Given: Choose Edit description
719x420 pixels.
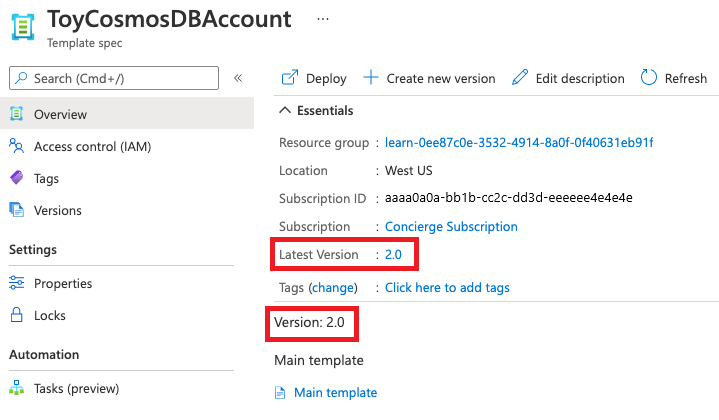Looking at the screenshot, I should 580,79.
